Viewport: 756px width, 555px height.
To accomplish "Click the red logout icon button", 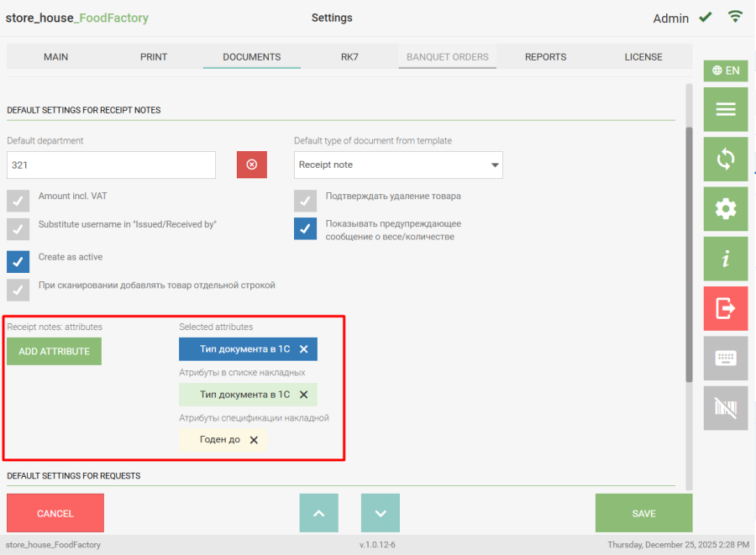I will click(x=725, y=308).
